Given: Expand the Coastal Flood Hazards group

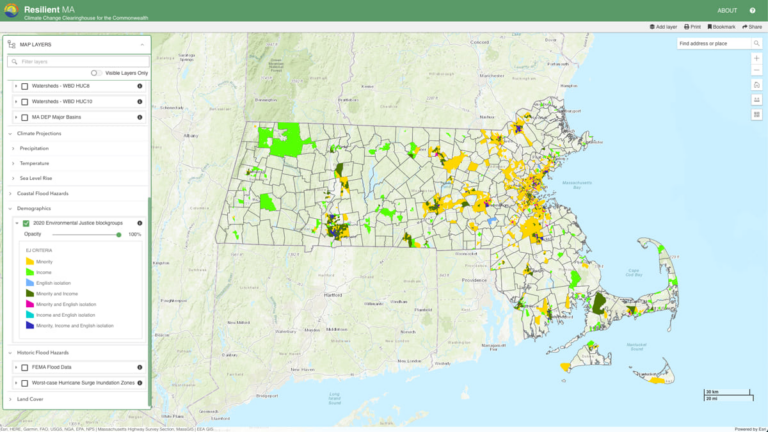Looking at the screenshot, I should tap(10, 193).
